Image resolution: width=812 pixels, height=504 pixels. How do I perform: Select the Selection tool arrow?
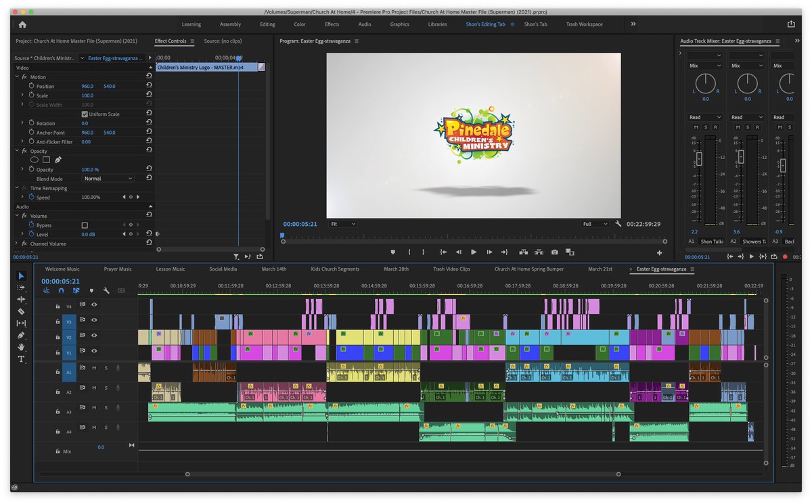coord(21,275)
